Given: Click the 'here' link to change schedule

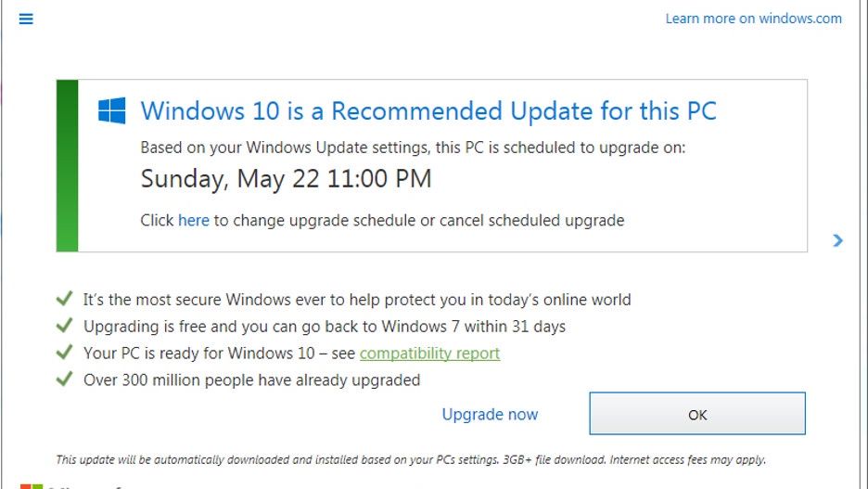Looking at the screenshot, I should (194, 221).
